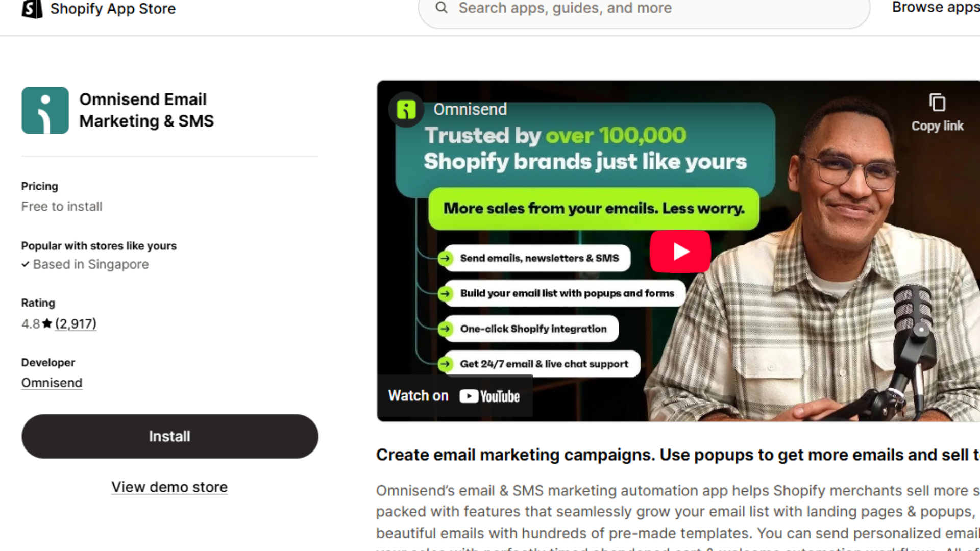The height and width of the screenshot is (551, 980).
Task: Open the Omnisend developer link
Action: click(52, 383)
